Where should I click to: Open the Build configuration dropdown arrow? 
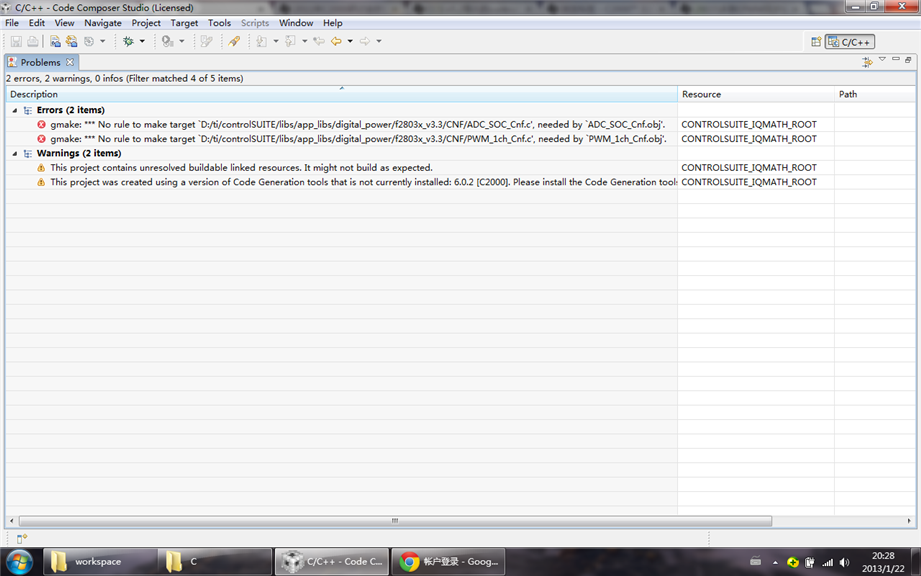point(102,41)
